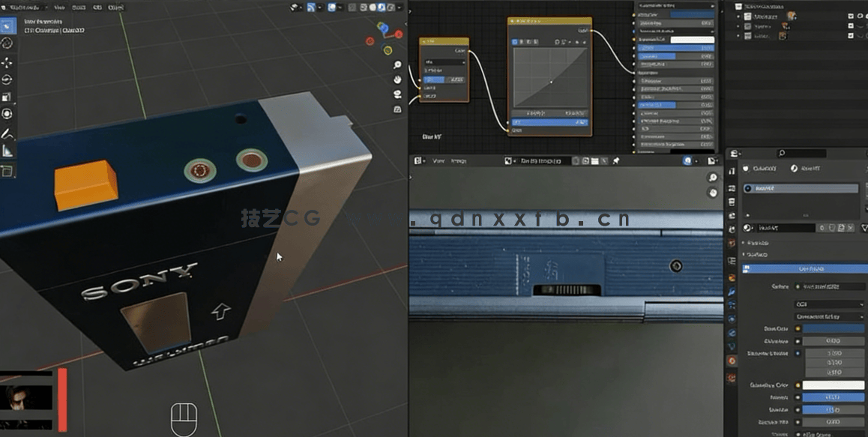Open the Image menu in the image editor header
The image size is (868, 437).
459,160
